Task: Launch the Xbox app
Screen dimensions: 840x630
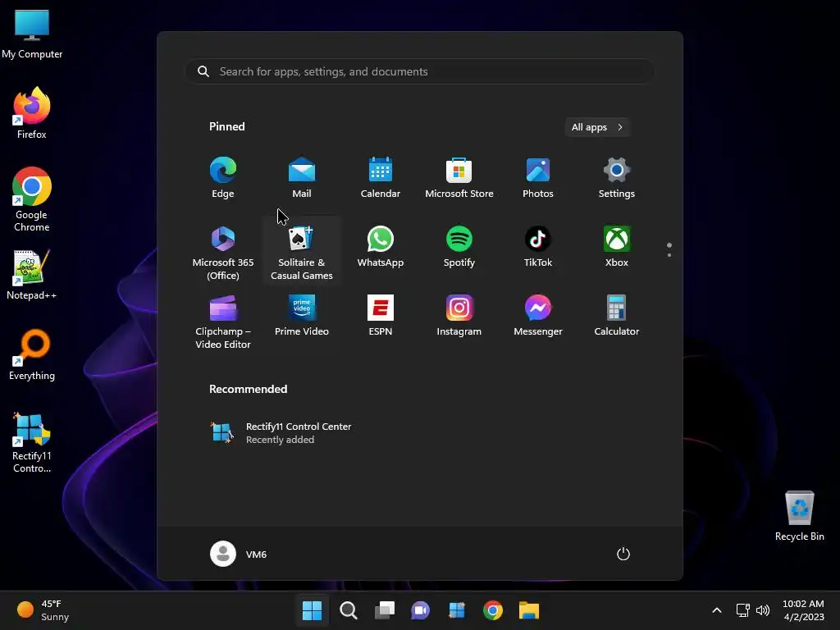Action: point(617,248)
